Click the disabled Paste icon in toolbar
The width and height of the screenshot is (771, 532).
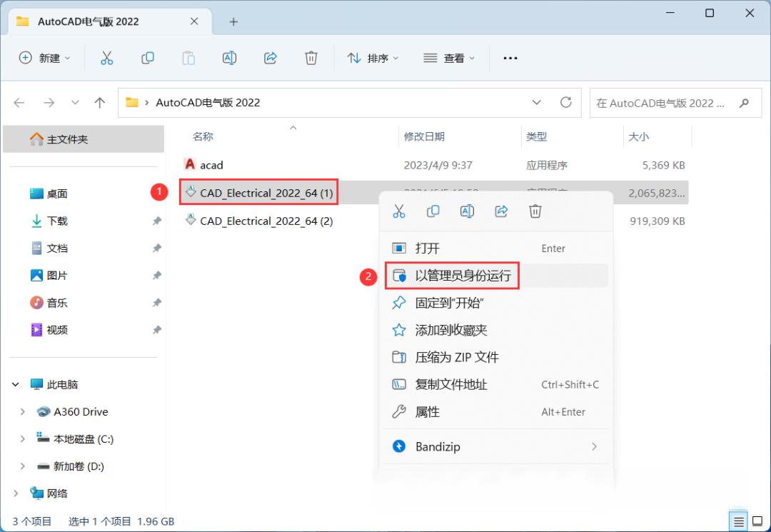tap(188, 58)
